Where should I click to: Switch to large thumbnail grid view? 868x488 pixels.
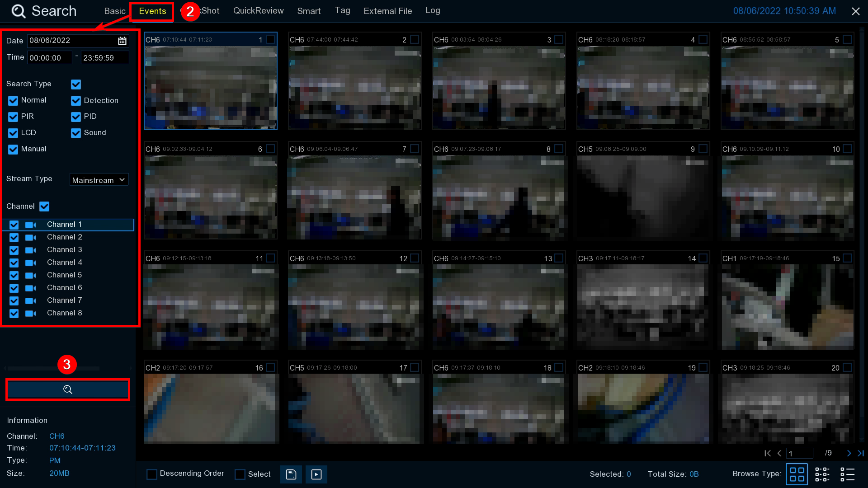[797, 474]
